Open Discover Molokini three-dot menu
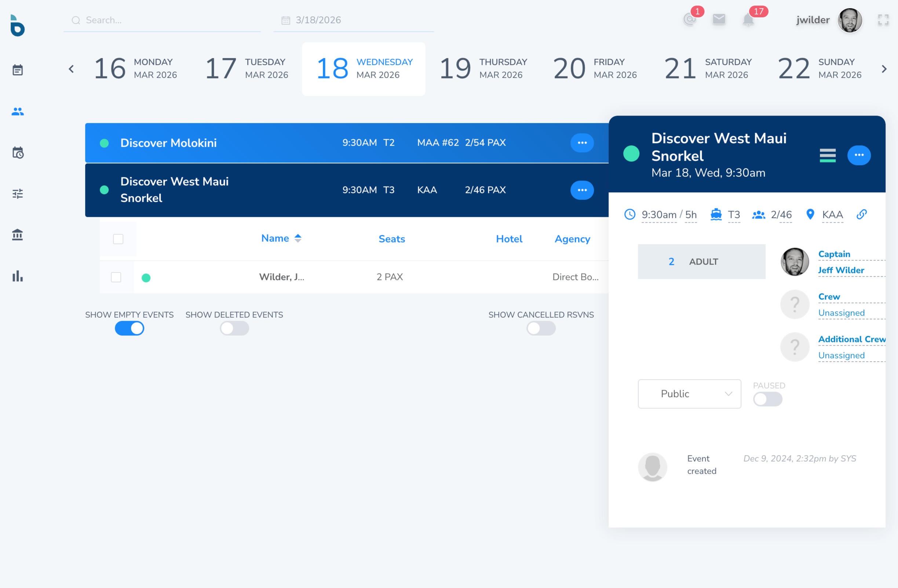Viewport: 898px width, 588px height. pos(582,143)
